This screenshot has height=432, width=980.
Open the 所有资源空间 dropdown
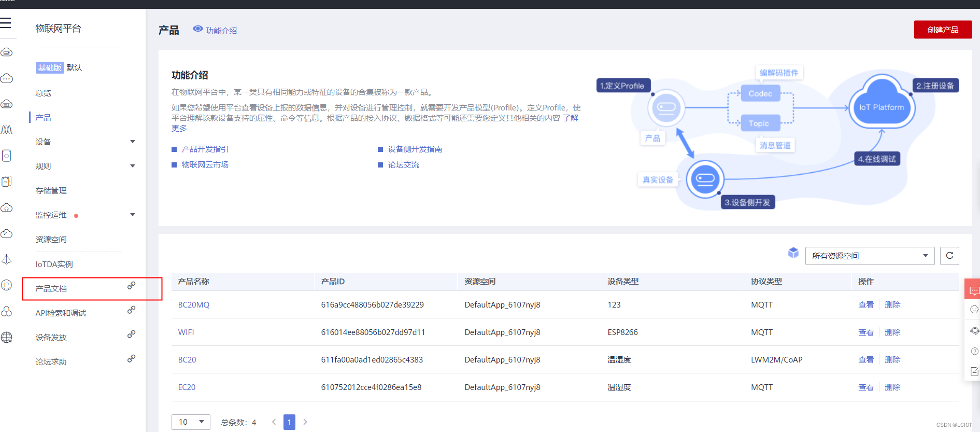[x=870, y=256]
